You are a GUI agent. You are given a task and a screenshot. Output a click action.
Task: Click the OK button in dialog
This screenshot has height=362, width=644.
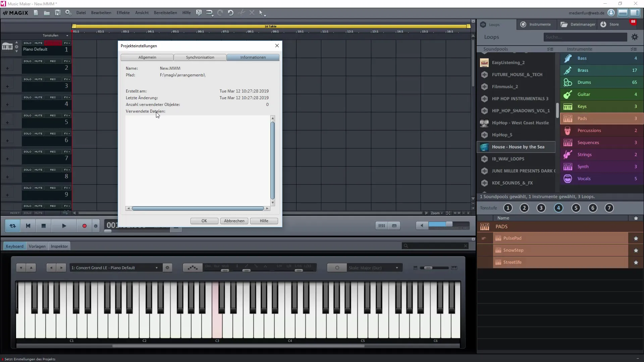pyautogui.click(x=204, y=221)
